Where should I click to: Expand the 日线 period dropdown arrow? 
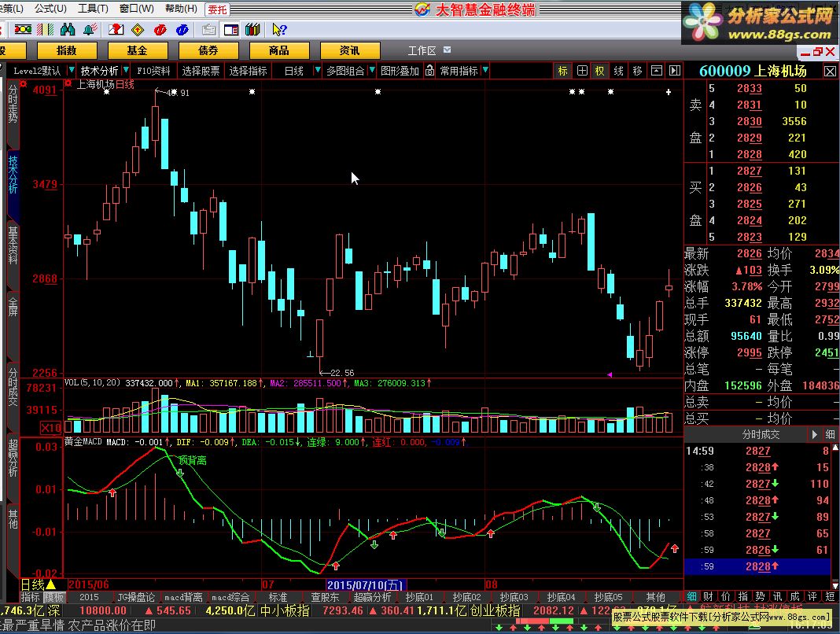point(318,70)
